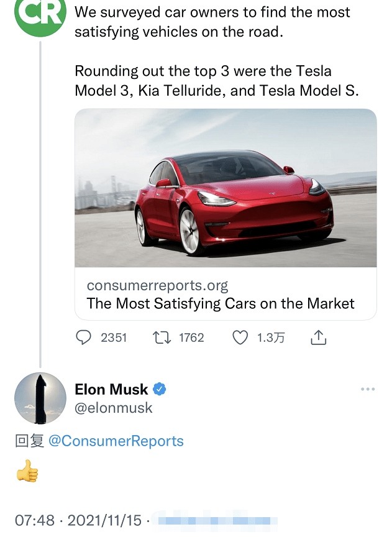Click the Elon Musk display name
This screenshot has height=537, width=392.
coord(111,390)
